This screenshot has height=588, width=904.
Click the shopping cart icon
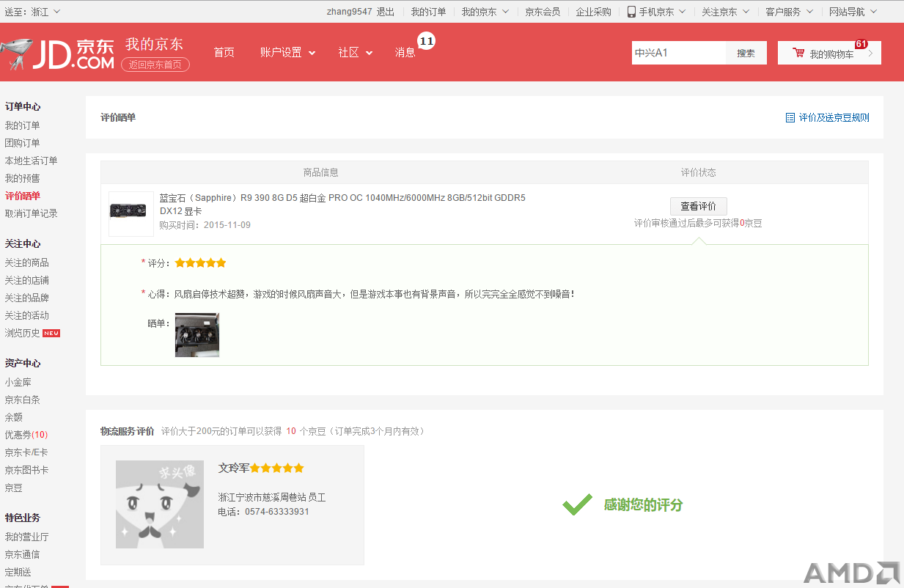798,53
